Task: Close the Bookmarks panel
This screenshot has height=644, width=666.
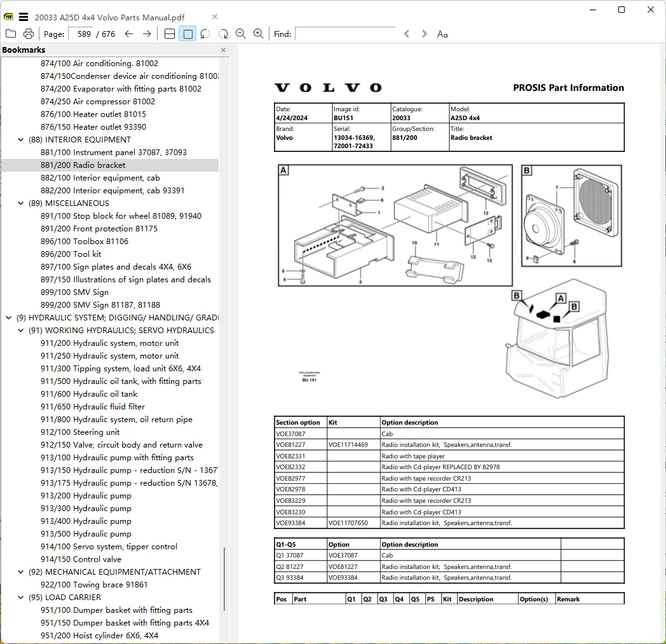Action: point(224,50)
